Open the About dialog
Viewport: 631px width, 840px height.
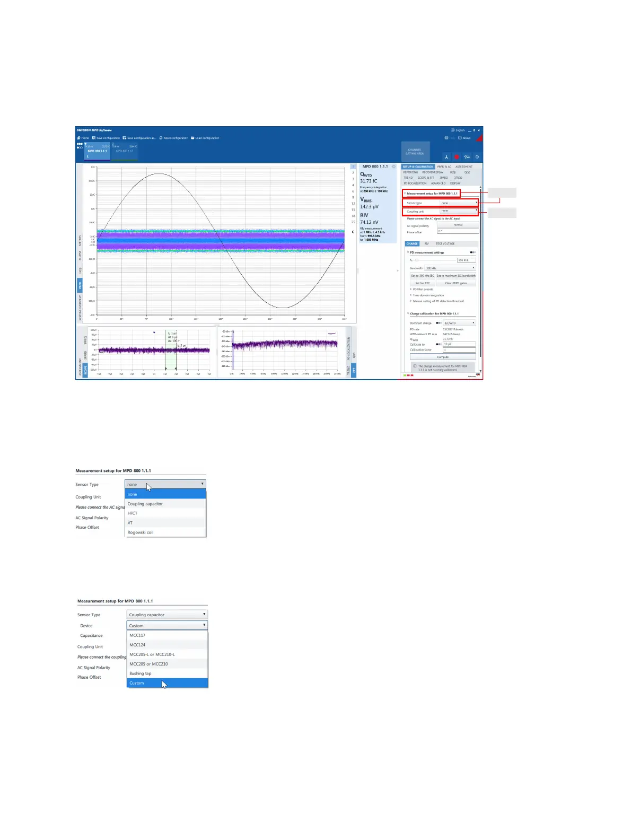coord(465,138)
